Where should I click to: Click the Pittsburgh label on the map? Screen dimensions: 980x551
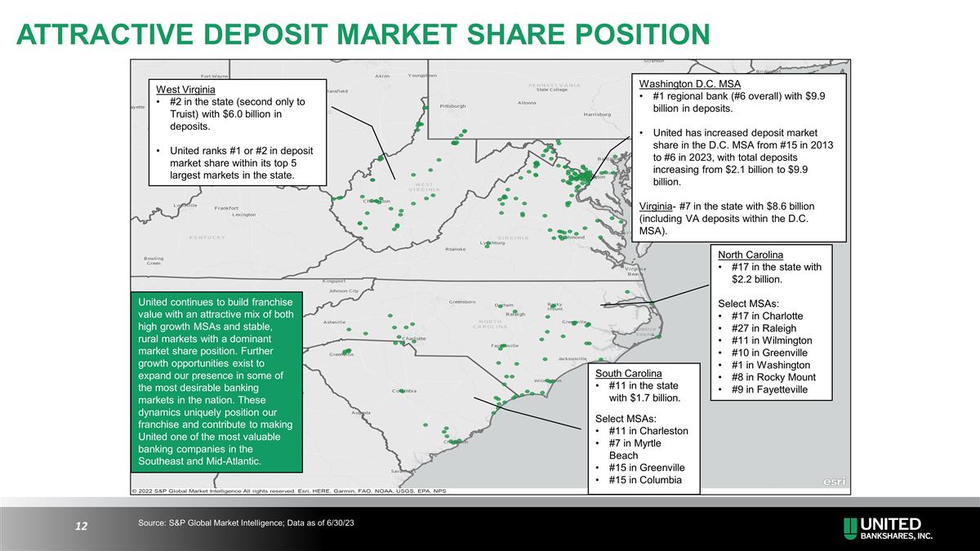pos(452,106)
